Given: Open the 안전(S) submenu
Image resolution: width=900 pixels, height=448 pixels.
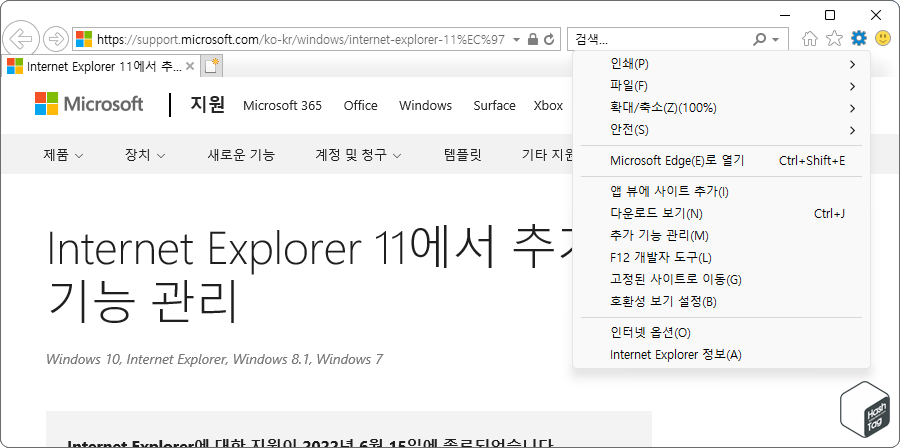Looking at the screenshot, I should [721, 130].
